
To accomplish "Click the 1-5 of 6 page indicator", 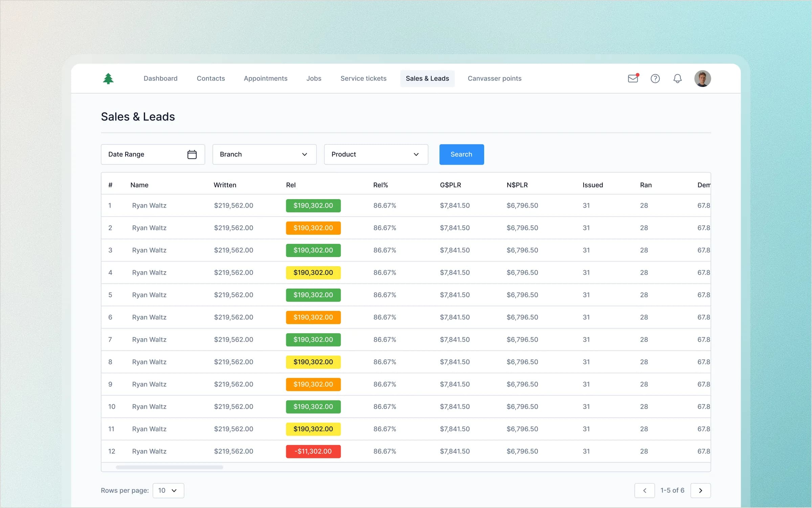I will pos(672,490).
